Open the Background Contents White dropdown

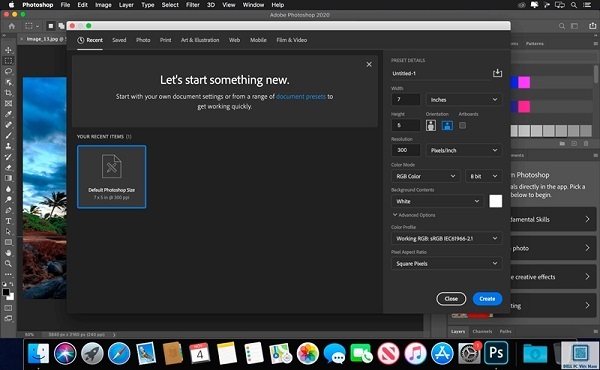(437, 201)
